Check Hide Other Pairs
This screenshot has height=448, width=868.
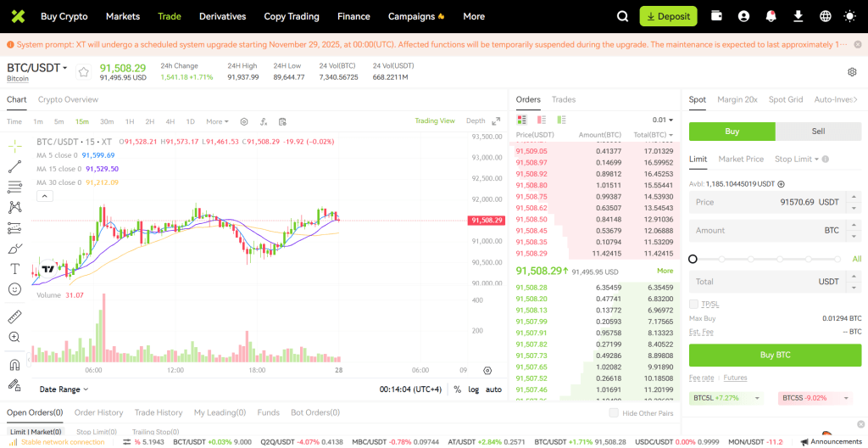[x=614, y=412]
